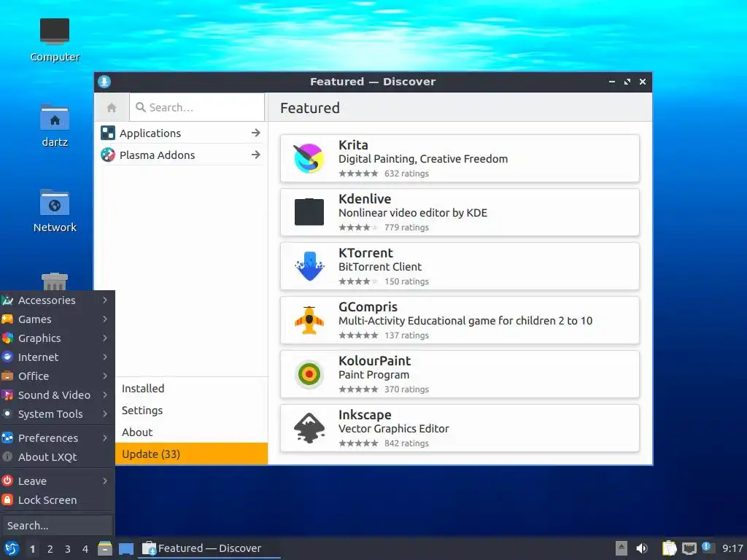This screenshot has width=747, height=560.
Task: Open the file manager taskbar launcher
Action: click(105, 548)
